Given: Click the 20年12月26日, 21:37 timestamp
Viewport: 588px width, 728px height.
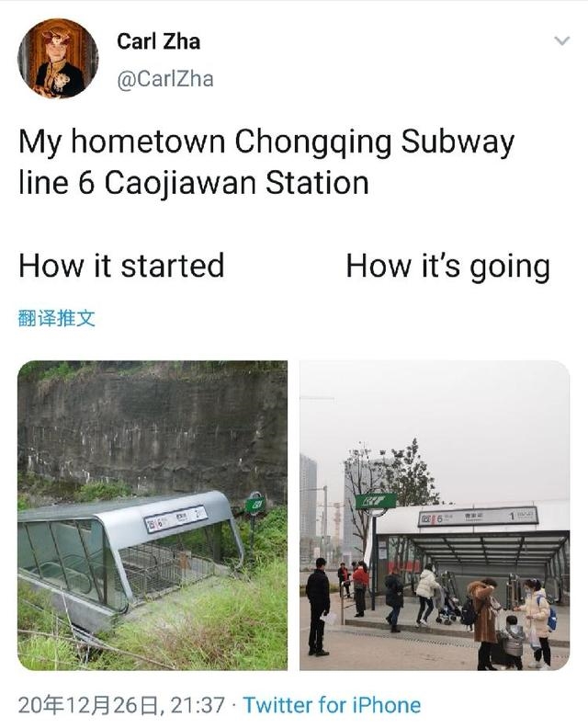Looking at the screenshot, I should coord(121,705).
